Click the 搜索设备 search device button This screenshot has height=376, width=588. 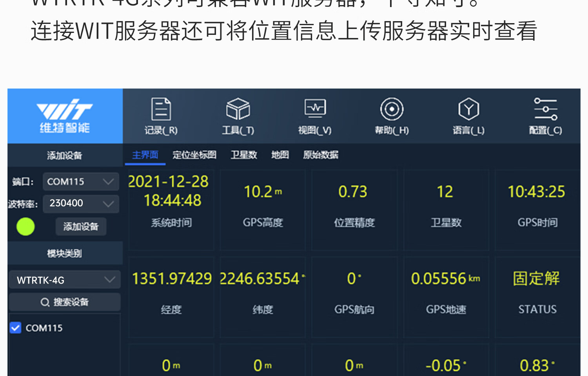65,302
